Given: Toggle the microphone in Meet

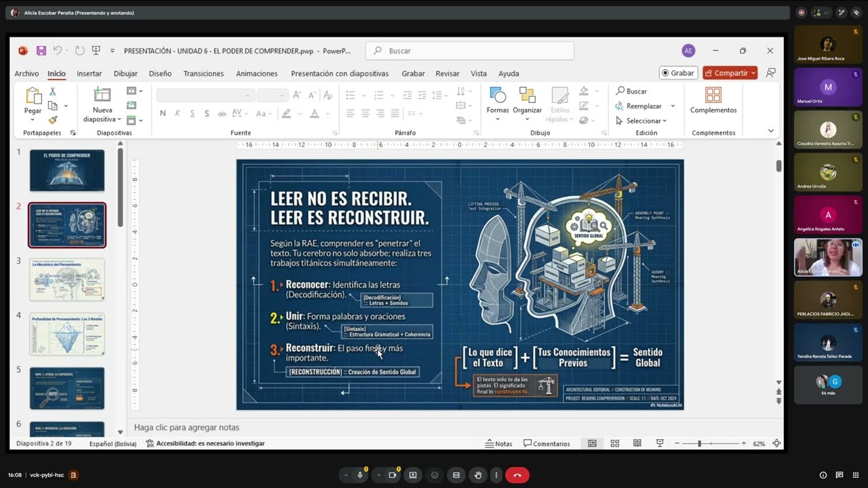Looking at the screenshot, I should click(x=360, y=475).
